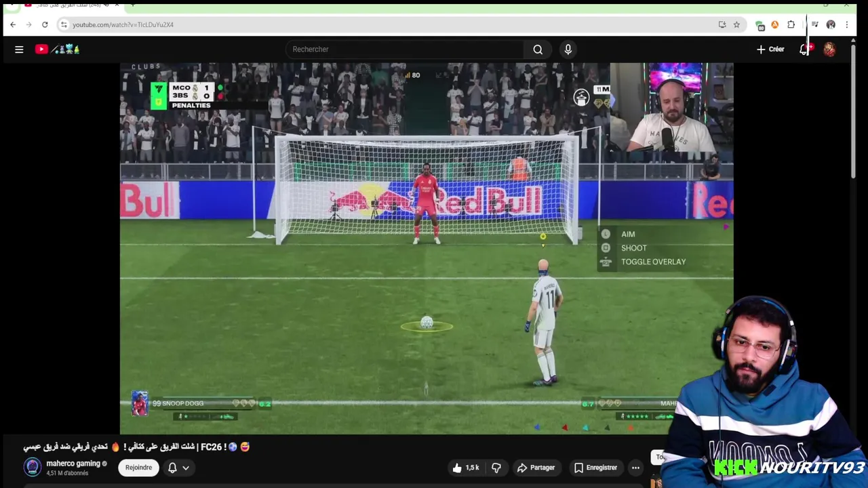Start voice search with the microphone

[568, 49]
